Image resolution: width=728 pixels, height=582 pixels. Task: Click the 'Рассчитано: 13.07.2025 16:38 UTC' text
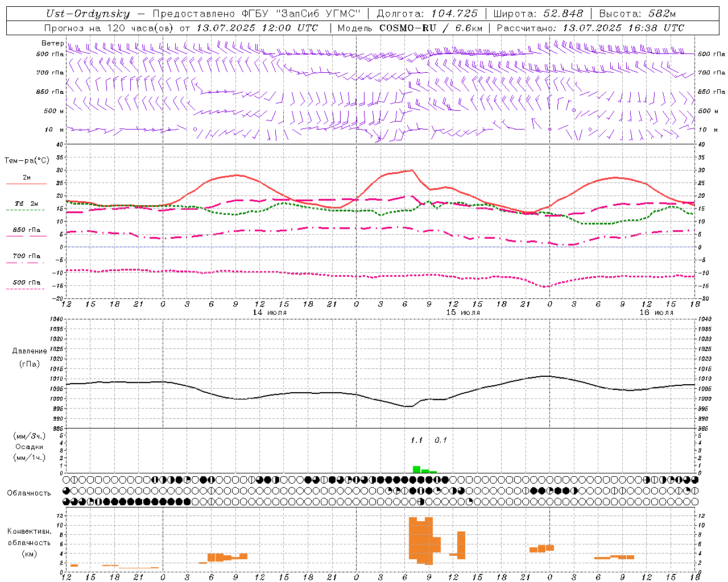(590, 28)
